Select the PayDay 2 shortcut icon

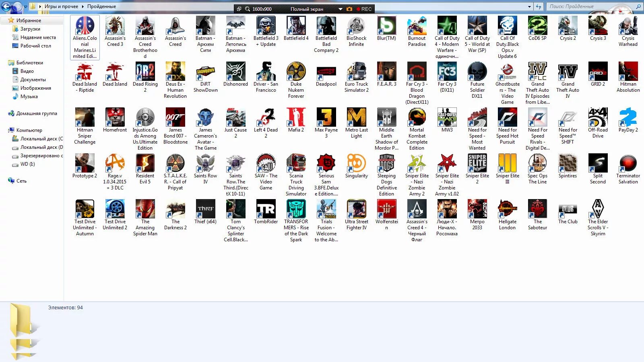pyautogui.click(x=628, y=117)
